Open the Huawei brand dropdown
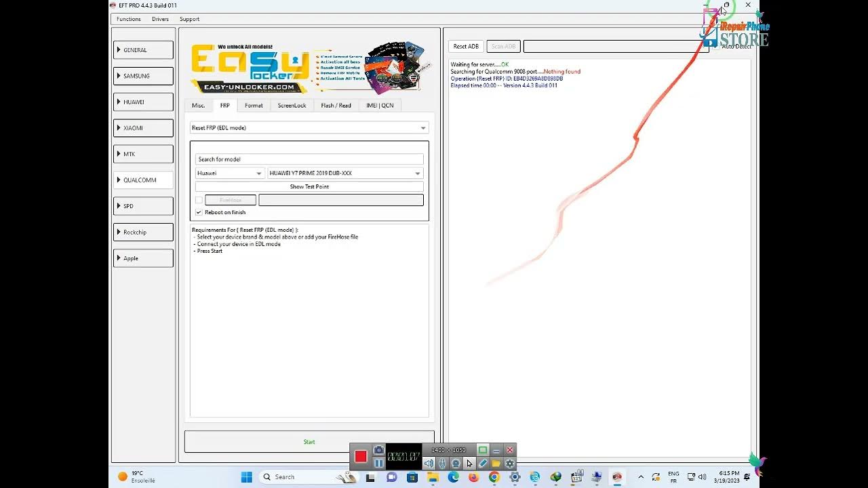Screen dimensions: 868x488 tap(229, 173)
